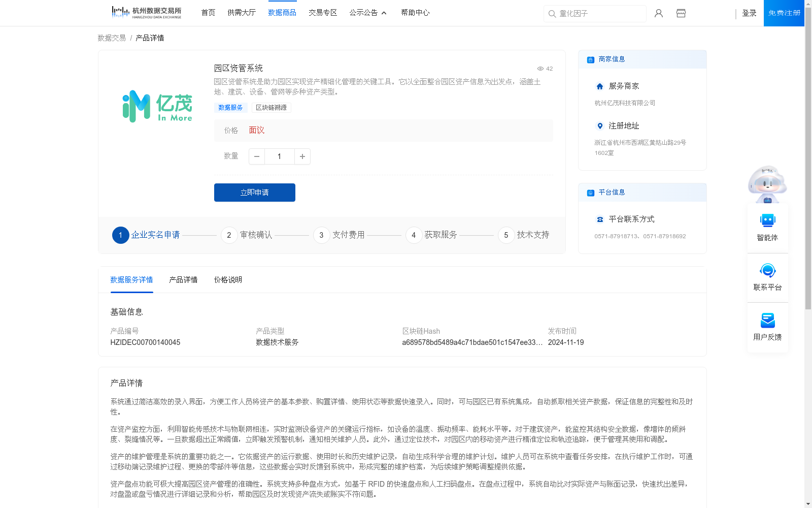Click the 区块链溯源 tag
Viewport: 812px width, 508px height.
271,108
